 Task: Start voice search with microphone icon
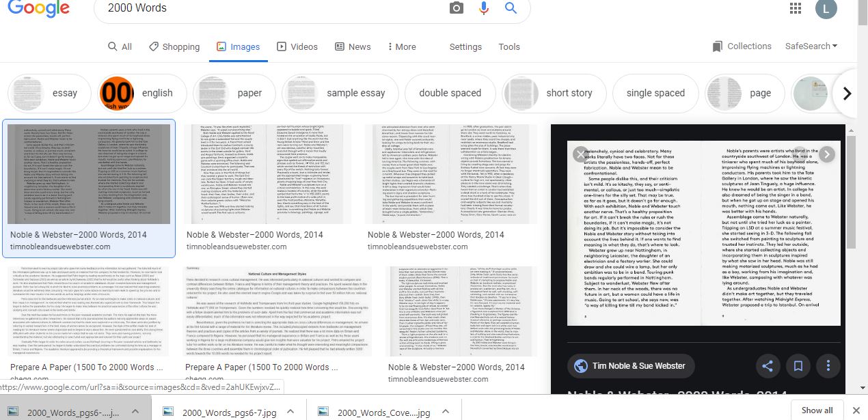coord(484,8)
